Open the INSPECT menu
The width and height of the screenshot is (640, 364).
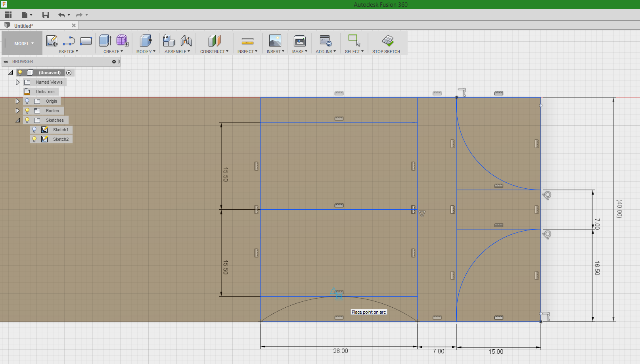click(247, 52)
